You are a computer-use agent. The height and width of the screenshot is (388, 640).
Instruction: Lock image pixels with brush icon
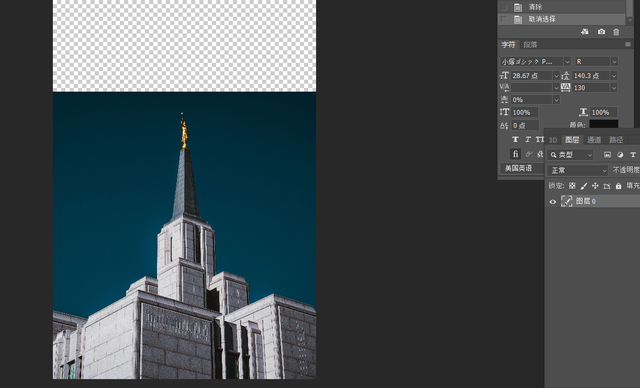[584, 186]
